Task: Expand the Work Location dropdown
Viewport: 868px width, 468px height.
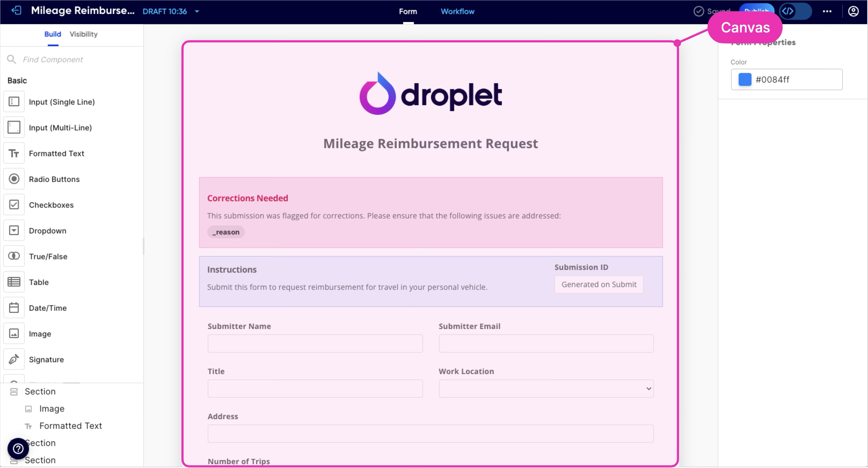Action: click(x=546, y=389)
